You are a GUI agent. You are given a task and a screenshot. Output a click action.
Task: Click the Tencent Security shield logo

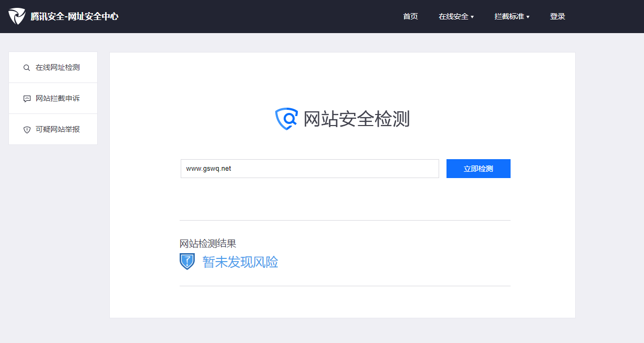17,16
